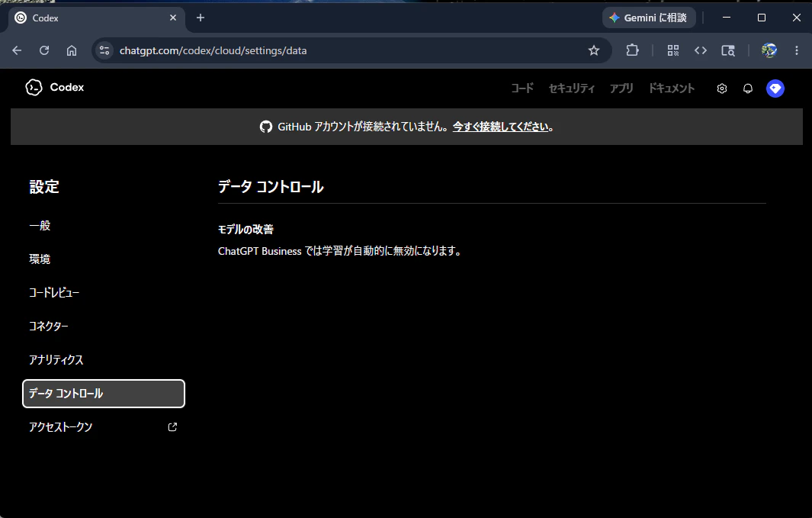Open the settings gear icon in header
The width and height of the screenshot is (812, 518).
tap(722, 88)
